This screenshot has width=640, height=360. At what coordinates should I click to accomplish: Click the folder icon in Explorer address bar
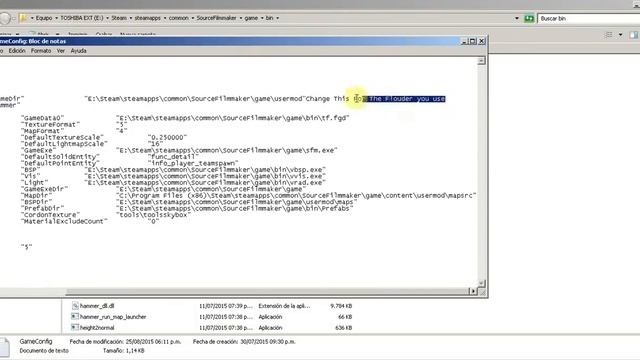point(23,18)
